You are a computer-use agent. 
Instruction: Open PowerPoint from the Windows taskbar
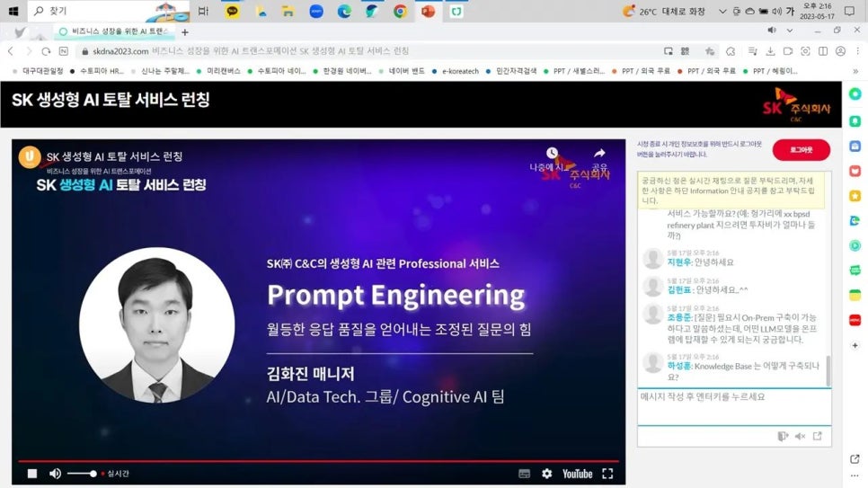428,11
